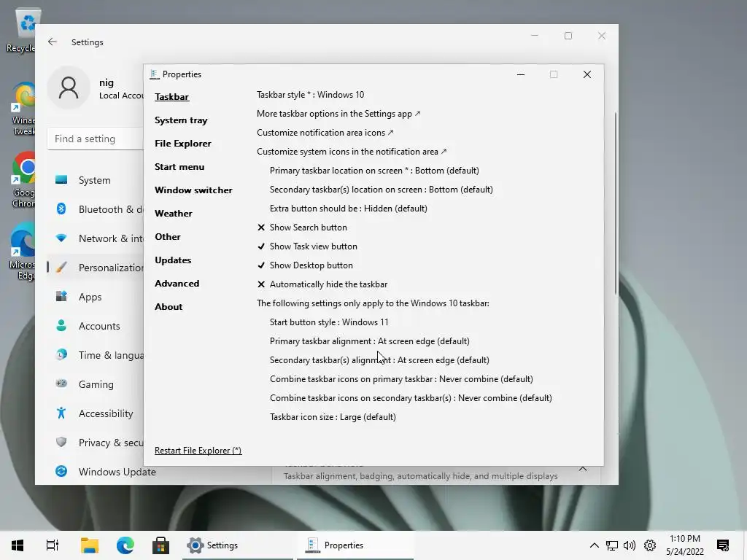Select Personalization in Settings sidebar
This screenshot has width=747, height=560.
point(96,267)
